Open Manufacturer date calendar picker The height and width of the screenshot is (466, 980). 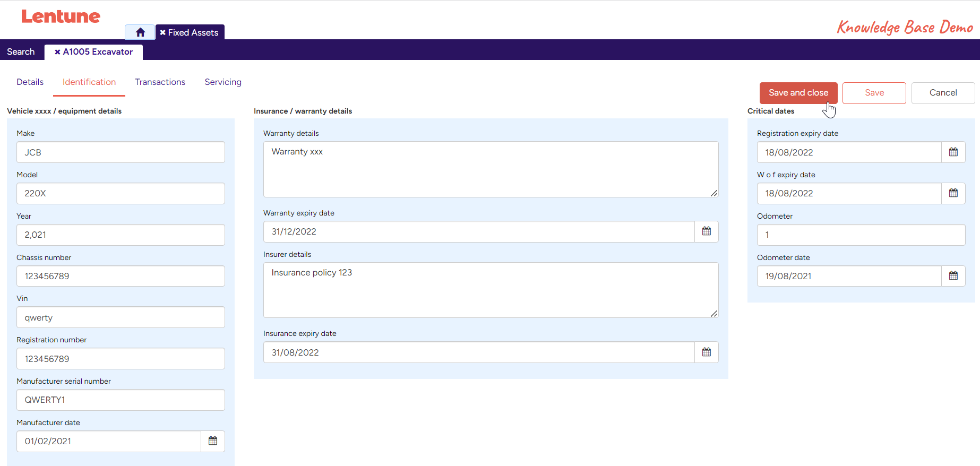(213, 441)
